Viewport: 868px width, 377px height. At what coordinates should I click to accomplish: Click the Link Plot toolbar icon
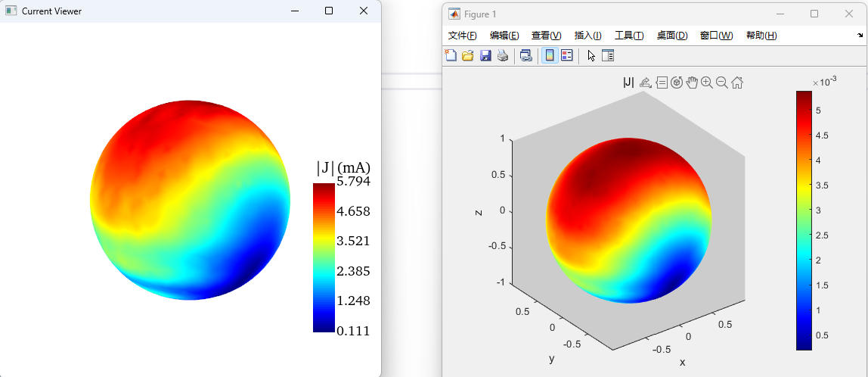[x=526, y=55]
